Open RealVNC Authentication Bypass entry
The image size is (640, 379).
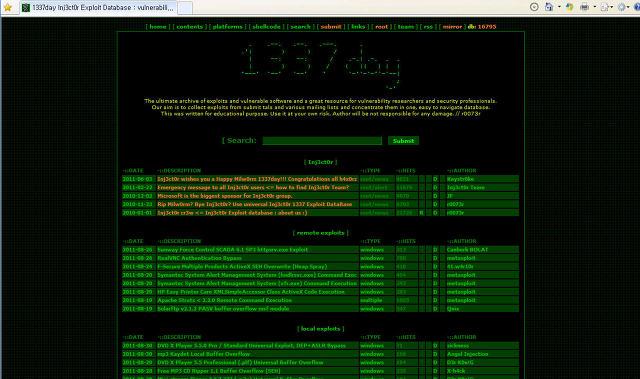(x=199, y=258)
